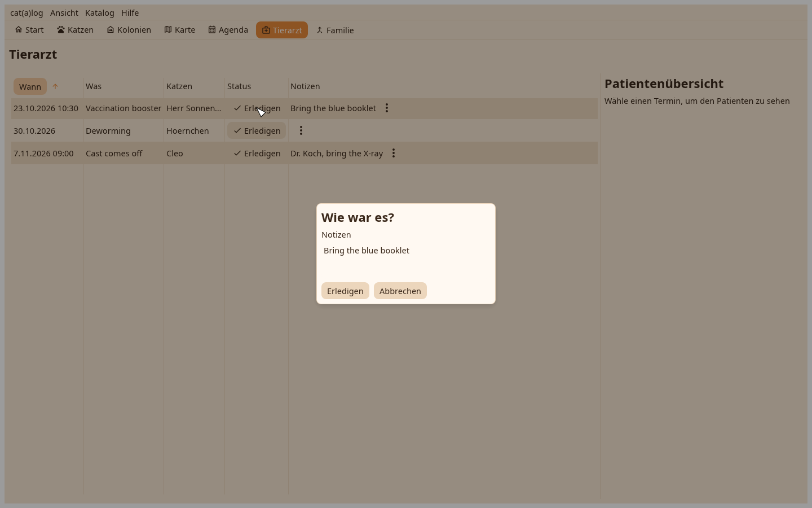The height and width of the screenshot is (508, 812).
Task: Confirm with Erledigen in the dialog
Action: coord(345,291)
